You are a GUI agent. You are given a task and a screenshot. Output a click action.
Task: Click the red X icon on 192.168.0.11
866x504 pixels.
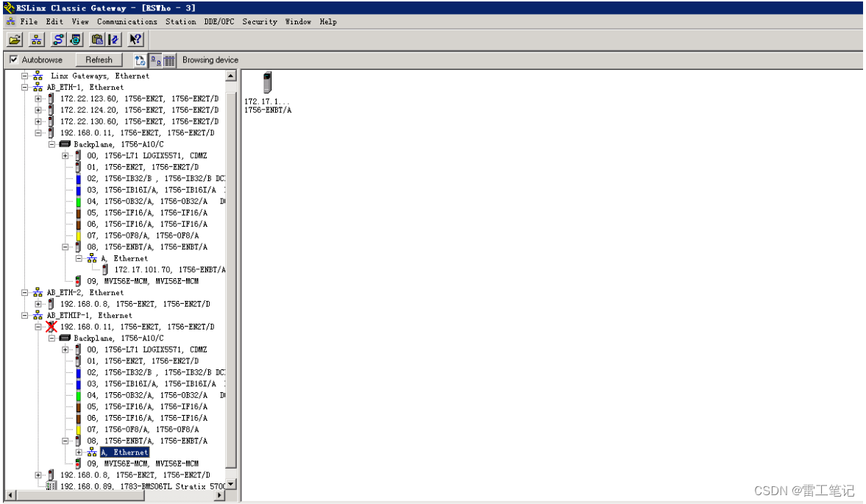point(52,327)
